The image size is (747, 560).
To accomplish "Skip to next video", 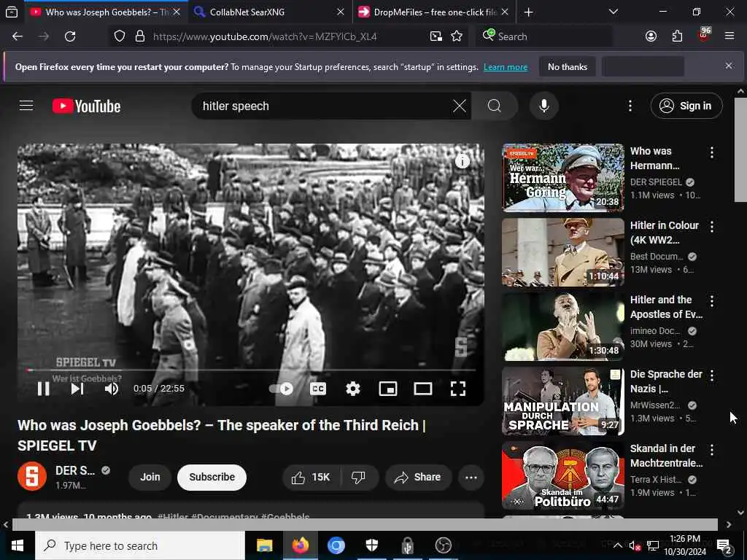I will tap(77, 389).
